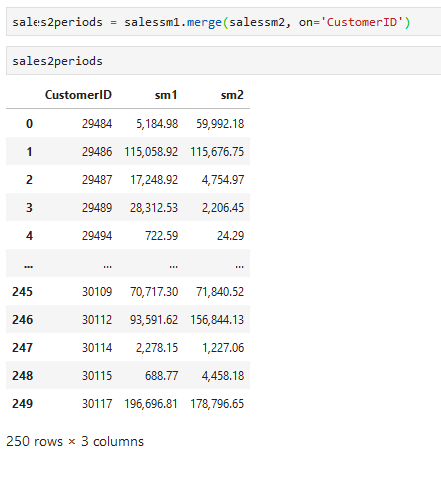
Task: Click 'CustomerID' string in merge code
Action: pos(362,22)
